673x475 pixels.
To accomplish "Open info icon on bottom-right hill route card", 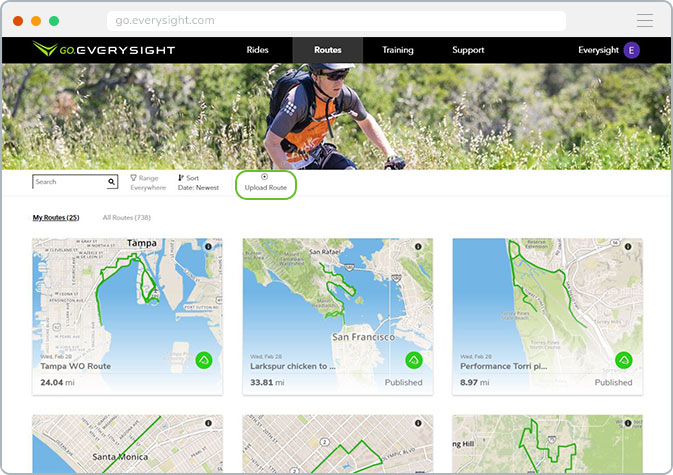I will 628,423.
